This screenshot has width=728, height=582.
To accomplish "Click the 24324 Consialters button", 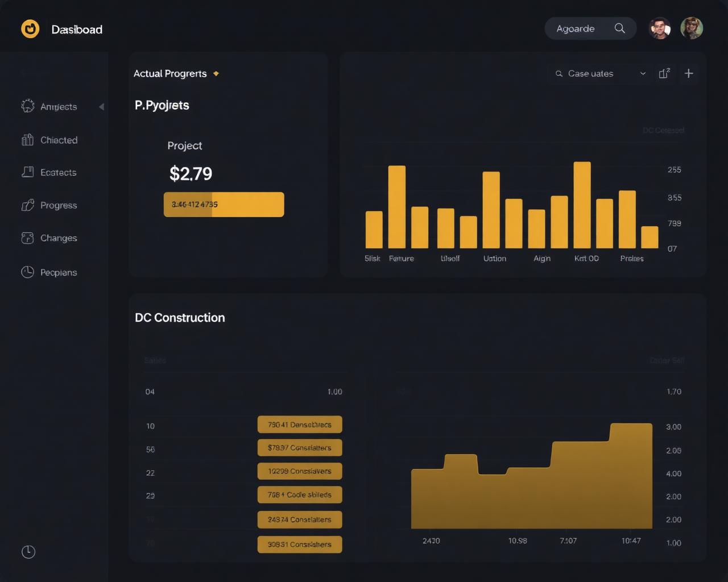I will pos(300,519).
